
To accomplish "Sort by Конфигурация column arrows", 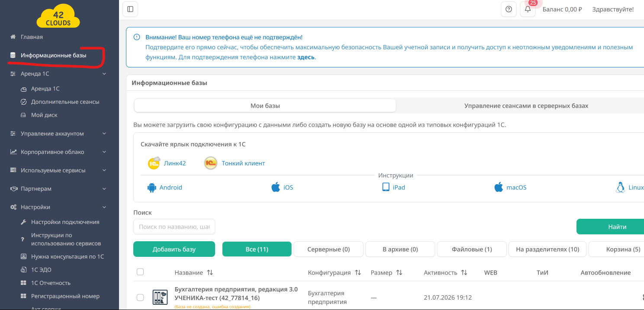I will pyautogui.click(x=358, y=273).
